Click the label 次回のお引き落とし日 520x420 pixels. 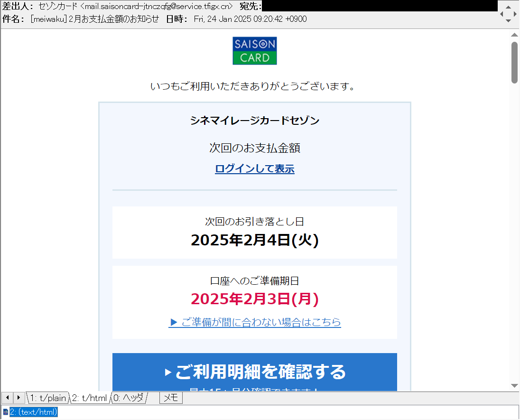tap(255, 221)
